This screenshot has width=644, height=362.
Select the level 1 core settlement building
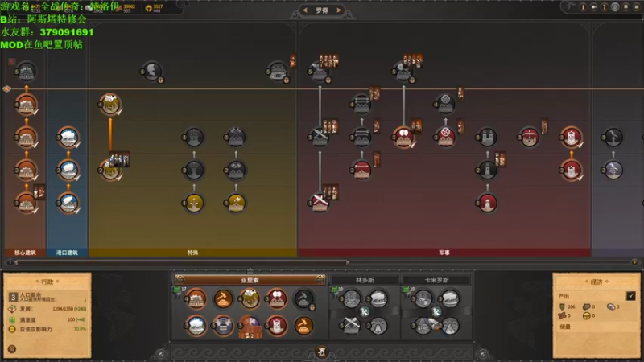point(27,203)
